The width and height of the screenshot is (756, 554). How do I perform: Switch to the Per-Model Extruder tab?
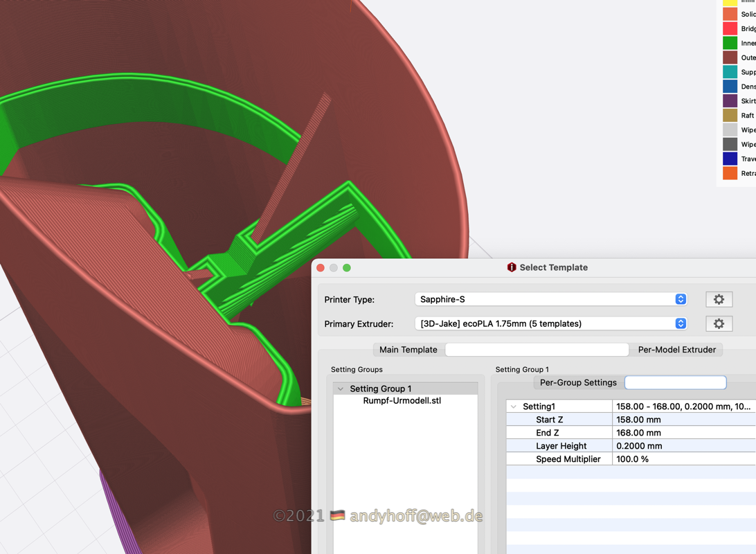tap(676, 350)
